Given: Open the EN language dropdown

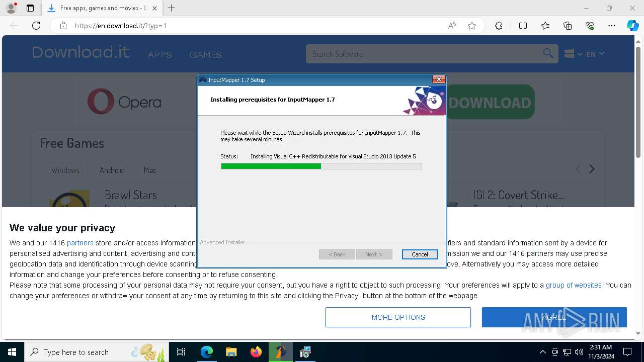Looking at the screenshot, I should point(595,54).
